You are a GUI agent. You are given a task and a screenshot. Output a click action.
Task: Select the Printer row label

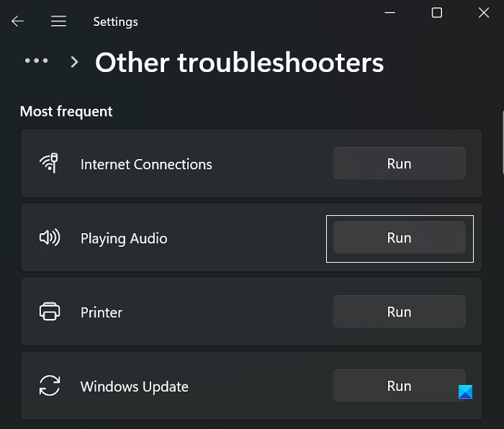[102, 312]
